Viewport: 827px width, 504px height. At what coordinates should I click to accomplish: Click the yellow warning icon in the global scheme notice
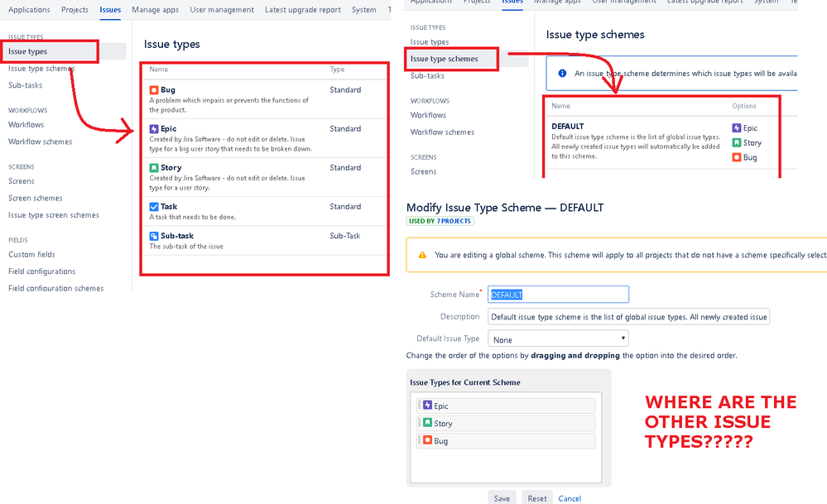click(x=422, y=255)
